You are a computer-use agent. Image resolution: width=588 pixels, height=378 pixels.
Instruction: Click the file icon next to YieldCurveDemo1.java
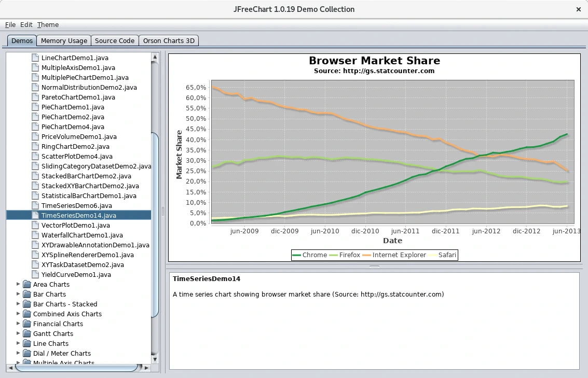point(35,274)
